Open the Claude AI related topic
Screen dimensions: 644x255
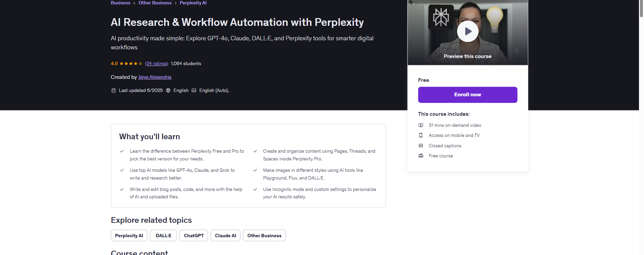point(225,235)
